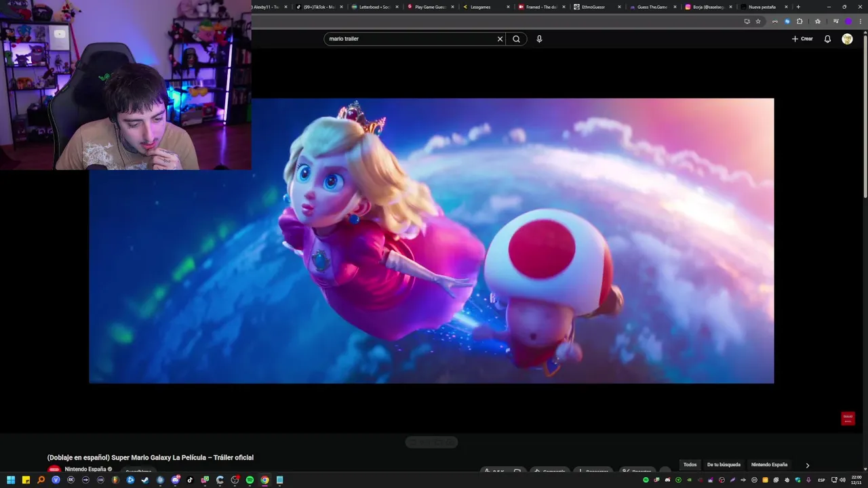
Task: Select the 'Todos' filter chip
Action: point(690,465)
